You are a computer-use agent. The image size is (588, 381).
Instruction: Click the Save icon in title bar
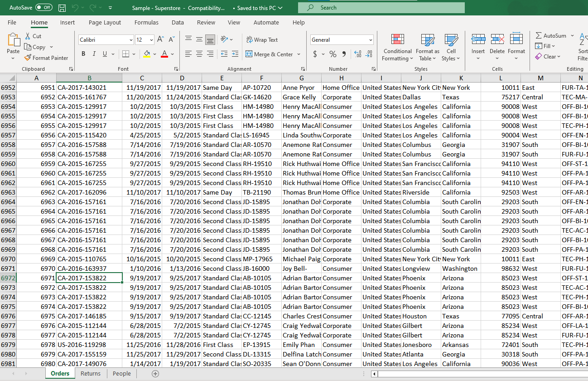[x=62, y=8]
